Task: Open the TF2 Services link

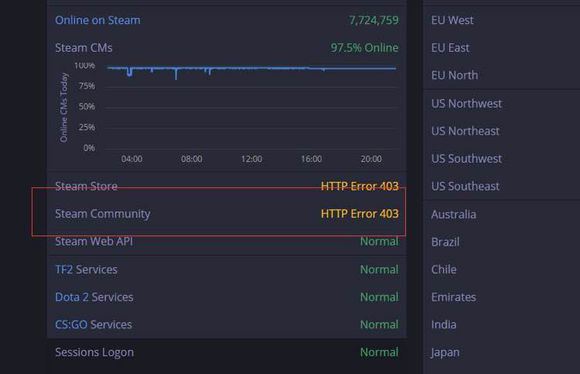Action: (86, 269)
